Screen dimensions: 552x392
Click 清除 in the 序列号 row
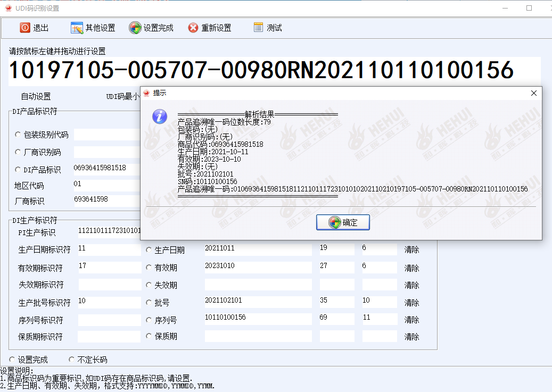point(411,320)
